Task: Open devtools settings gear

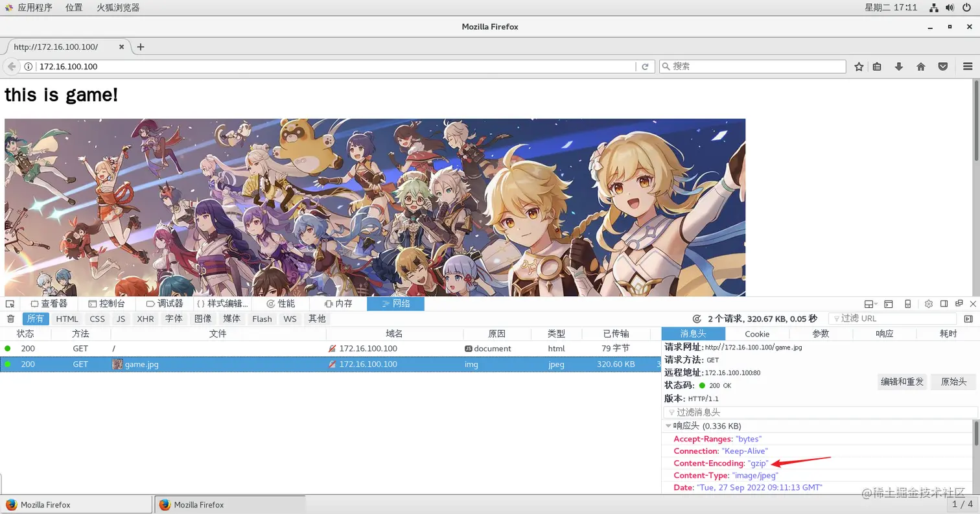Action: click(x=929, y=304)
